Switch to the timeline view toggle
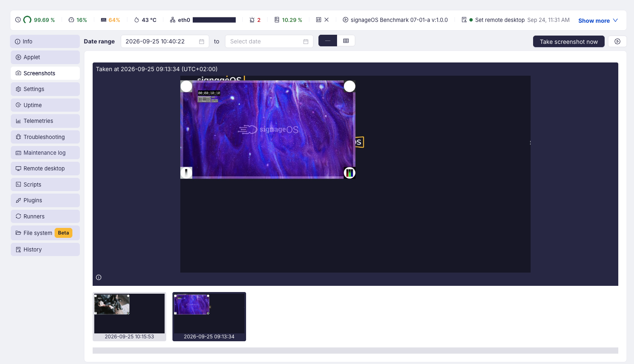The height and width of the screenshot is (364, 634). pos(328,41)
